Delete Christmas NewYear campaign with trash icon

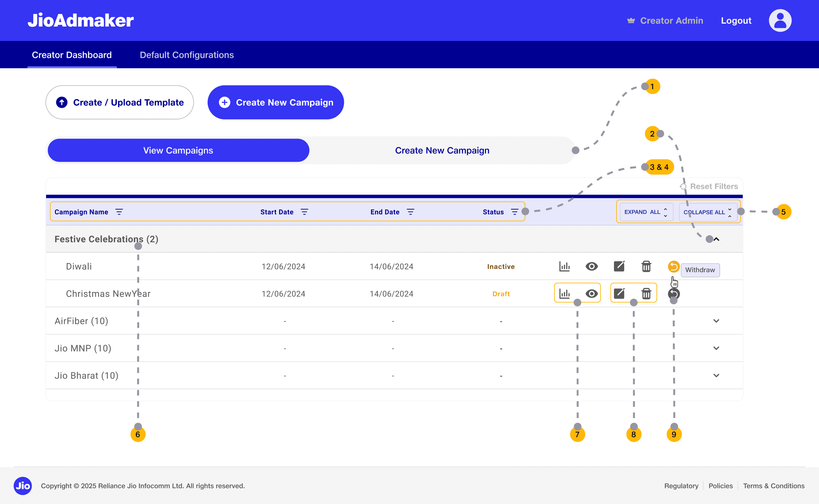click(646, 294)
